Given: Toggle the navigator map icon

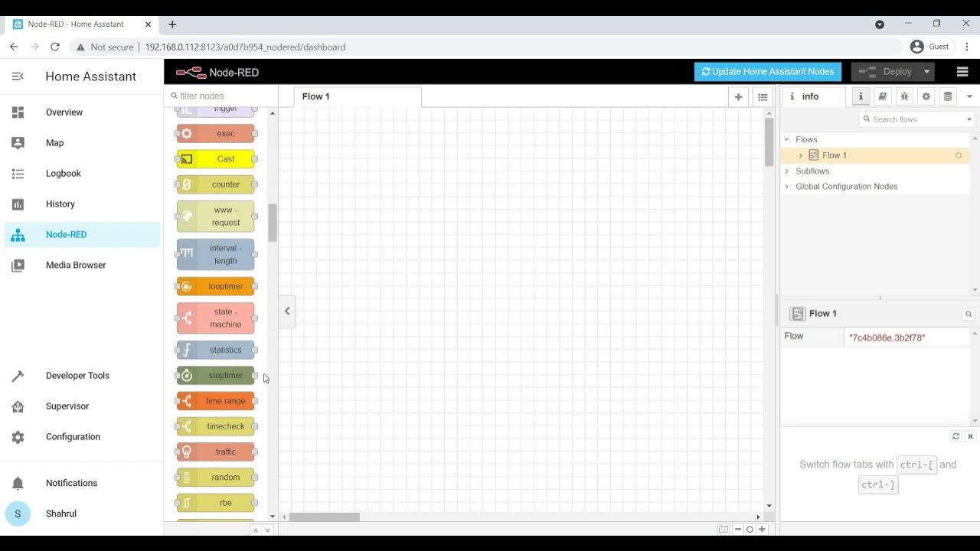Looking at the screenshot, I should (723, 529).
